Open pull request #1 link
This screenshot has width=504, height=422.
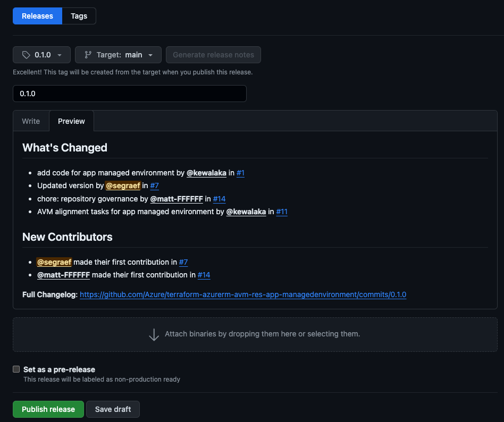240,173
